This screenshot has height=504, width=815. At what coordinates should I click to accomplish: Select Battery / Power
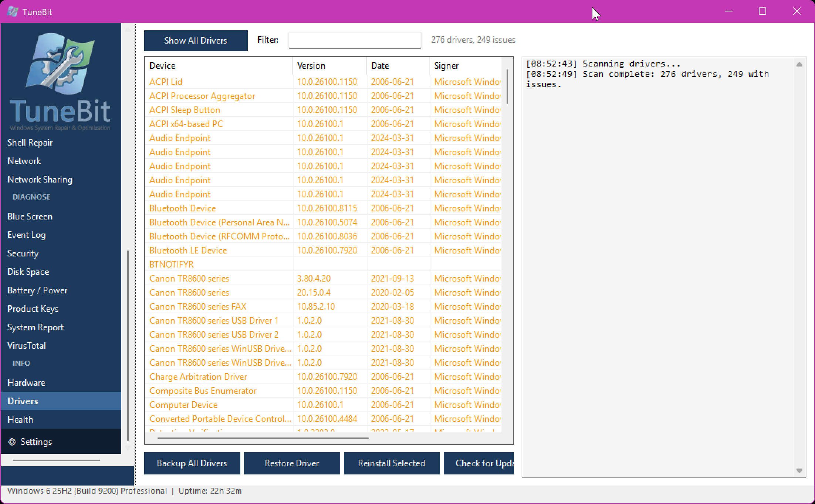click(x=61, y=290)
